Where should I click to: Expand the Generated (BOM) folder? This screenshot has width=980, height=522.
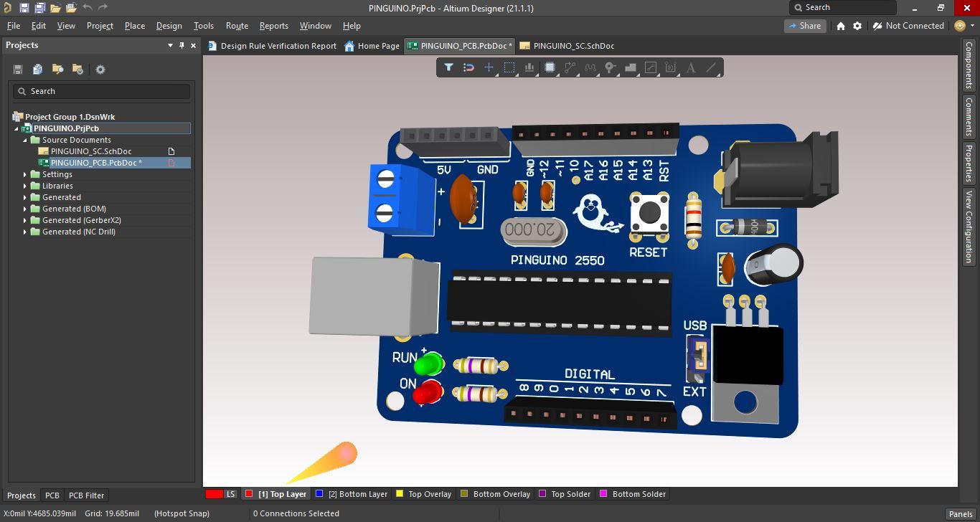click(x=25, y=209)
